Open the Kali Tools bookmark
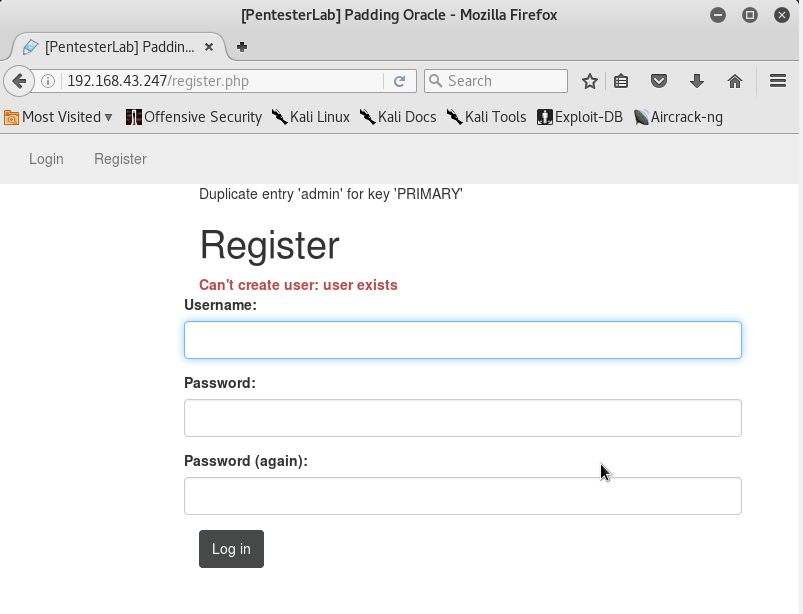Image resolution: width=803 pixels, height=614 pixels. (x=487, y=117)
